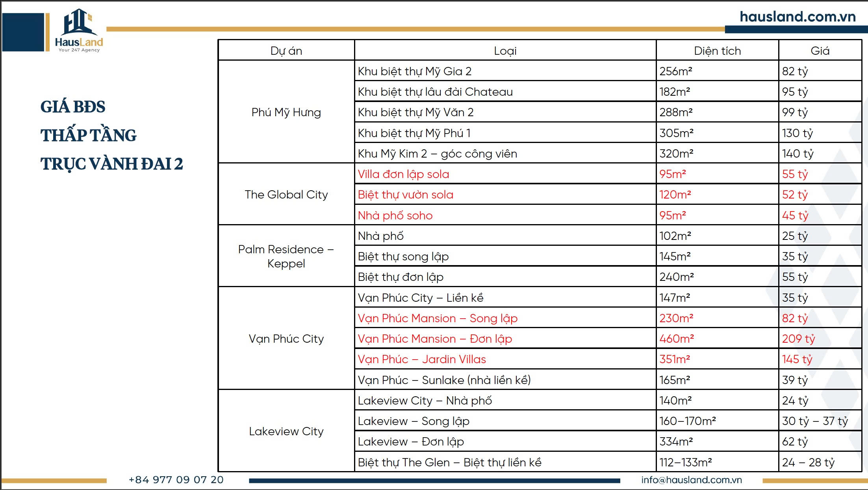Click the "160–170m²" area value
The height and width of the screenshot is (490, 868).
click(688, 421)
